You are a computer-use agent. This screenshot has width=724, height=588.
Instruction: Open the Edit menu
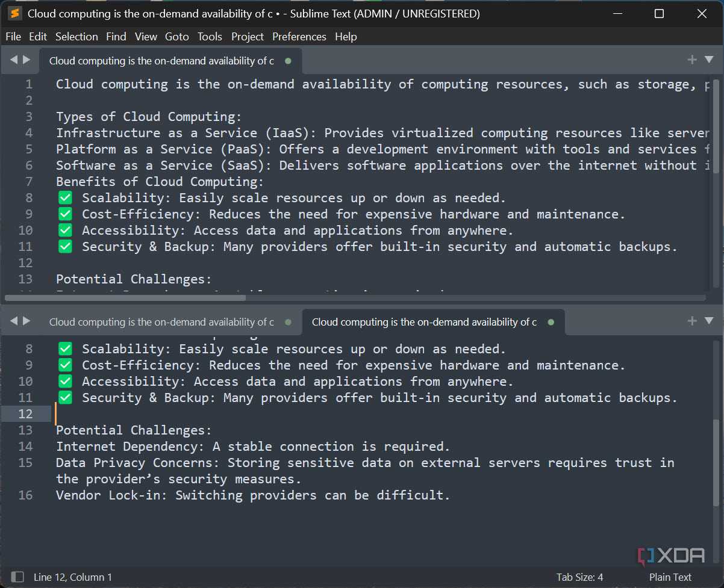tap(38, 37)
